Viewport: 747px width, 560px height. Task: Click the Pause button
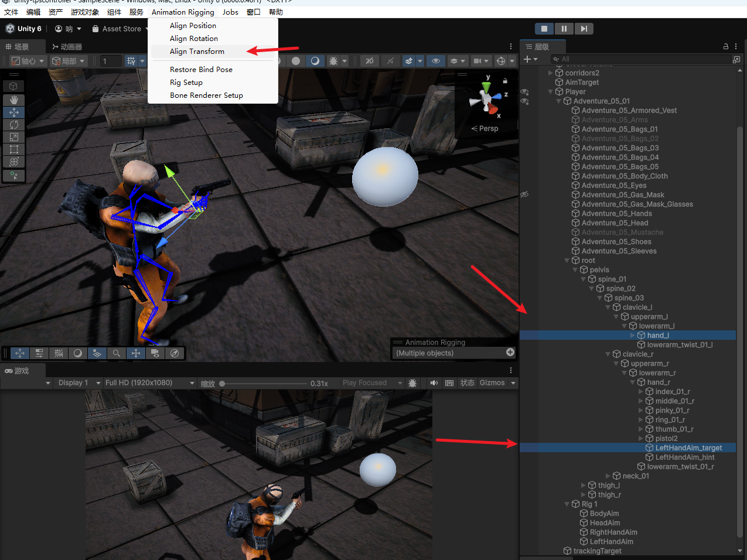coord(564,29)
